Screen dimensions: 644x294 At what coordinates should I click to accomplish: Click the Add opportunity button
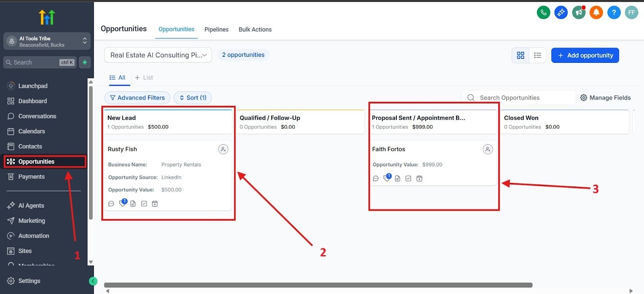click(x=585, y=56)
